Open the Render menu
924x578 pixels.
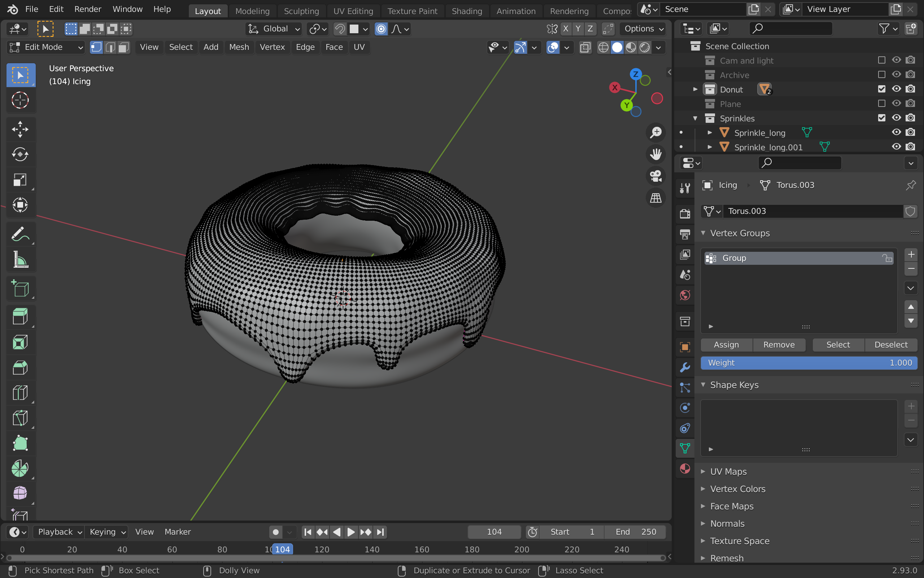click(x=88, y=9)
